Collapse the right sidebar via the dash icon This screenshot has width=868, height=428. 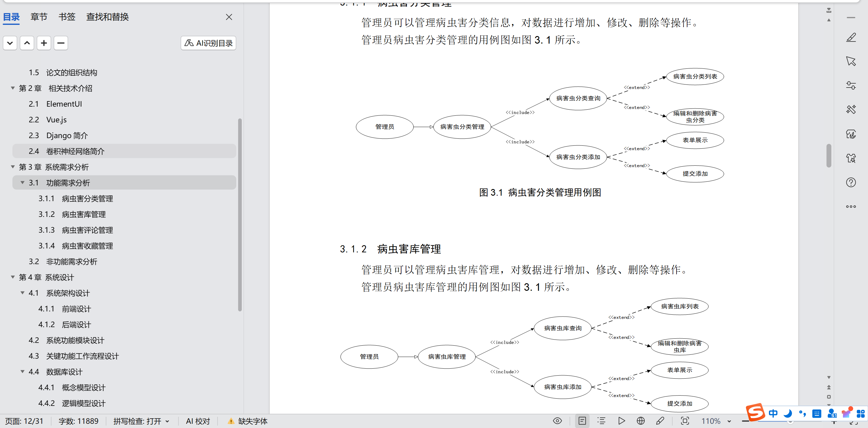coord(851,18)
